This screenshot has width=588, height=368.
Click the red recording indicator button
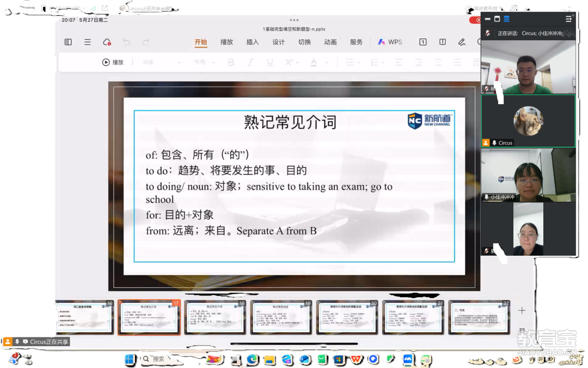click(475, 20)
